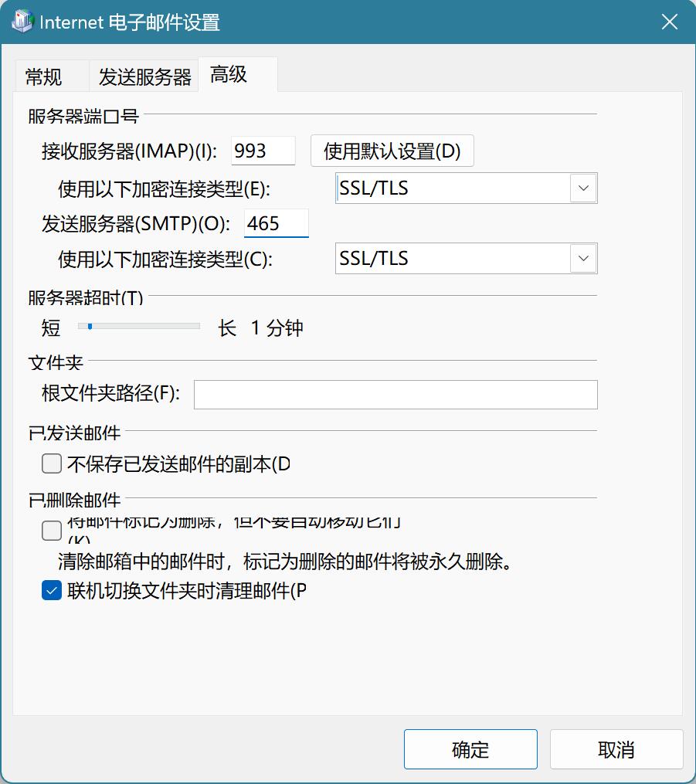Click the mail settings icon in title bar
Viewport: 696px width, 784px height.
[22, 22]
